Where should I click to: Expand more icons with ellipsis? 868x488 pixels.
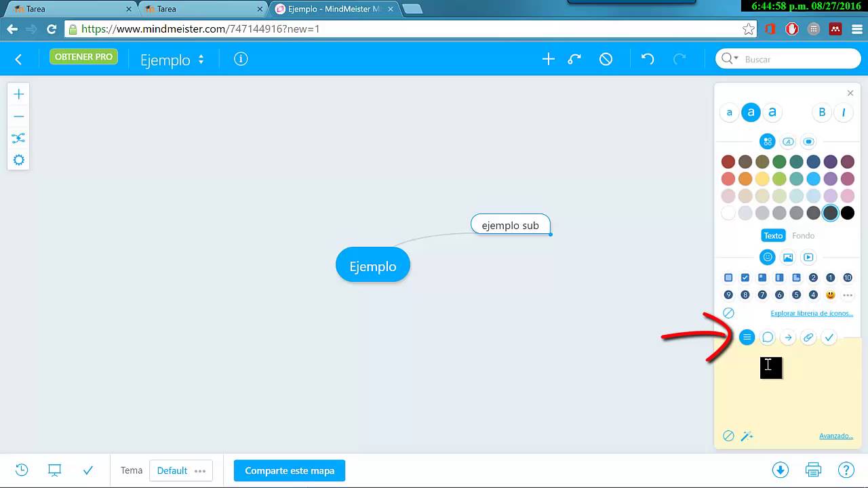[x=848, y=295]
